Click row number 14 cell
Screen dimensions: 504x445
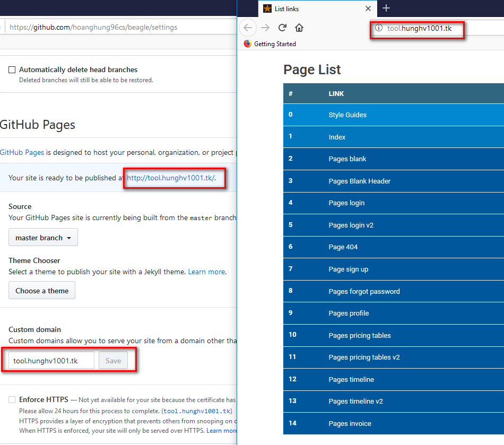(292, 423)
